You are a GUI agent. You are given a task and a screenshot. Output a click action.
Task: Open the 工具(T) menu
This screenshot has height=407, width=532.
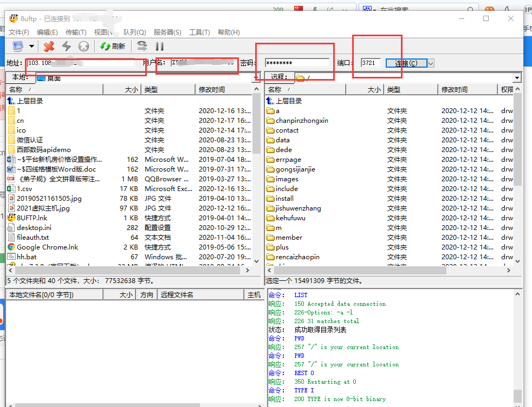[x=199, y=32]
